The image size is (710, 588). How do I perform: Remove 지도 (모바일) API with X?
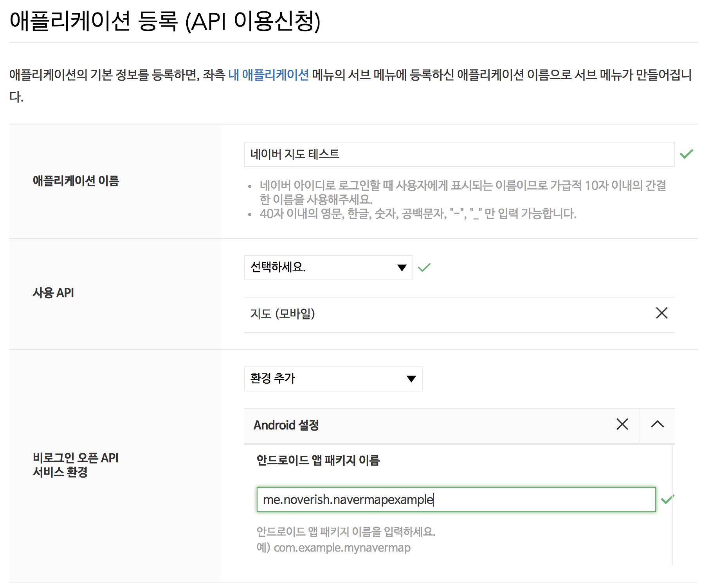click(661, 313)
